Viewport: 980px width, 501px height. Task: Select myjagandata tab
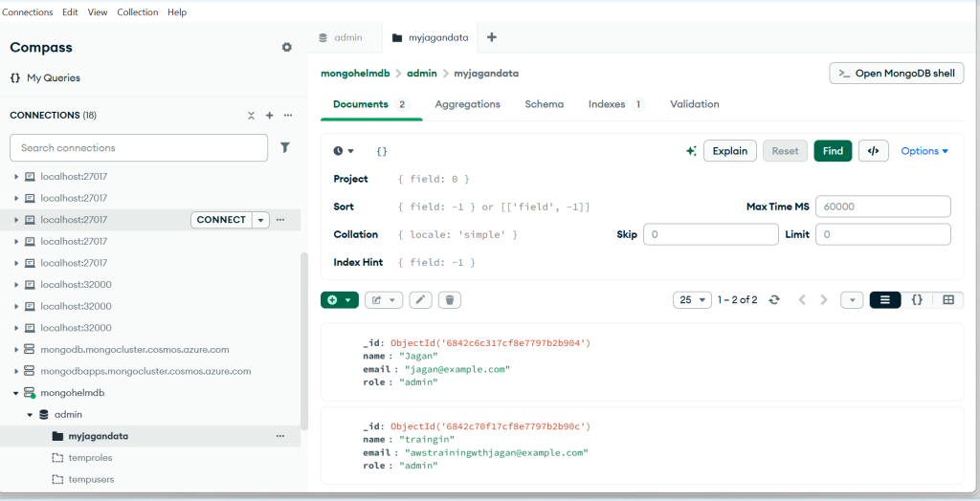pos(430,37)
